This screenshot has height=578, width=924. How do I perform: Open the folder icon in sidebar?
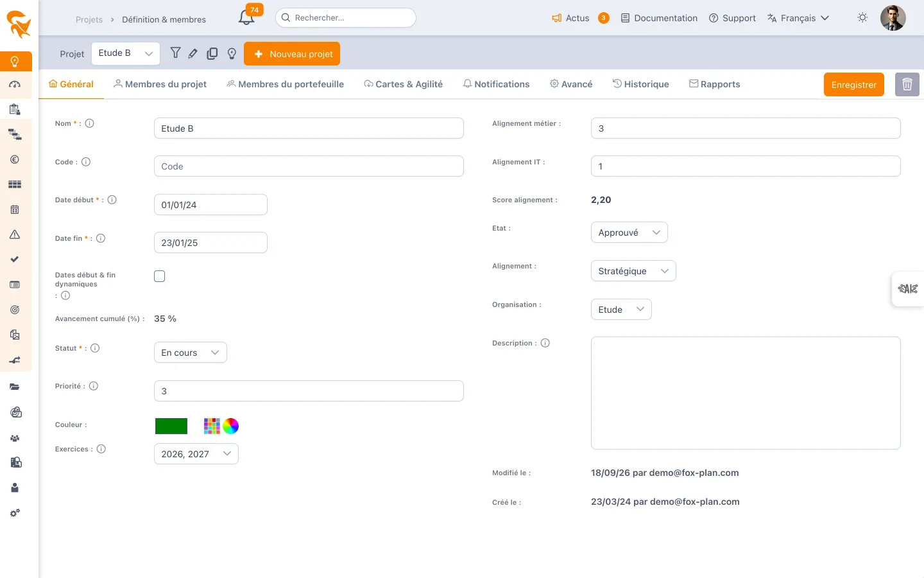(x=15, y=387)
